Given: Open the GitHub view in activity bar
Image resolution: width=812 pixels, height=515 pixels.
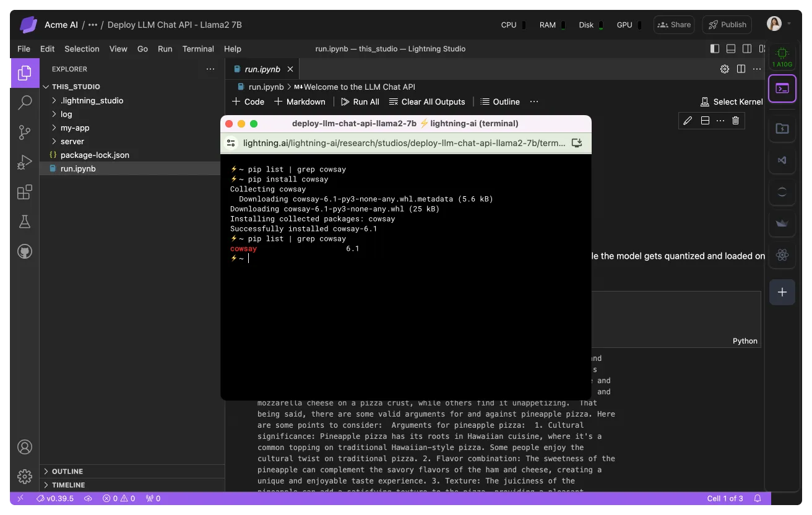Looking at the screenshot, I should click(25, 251).
